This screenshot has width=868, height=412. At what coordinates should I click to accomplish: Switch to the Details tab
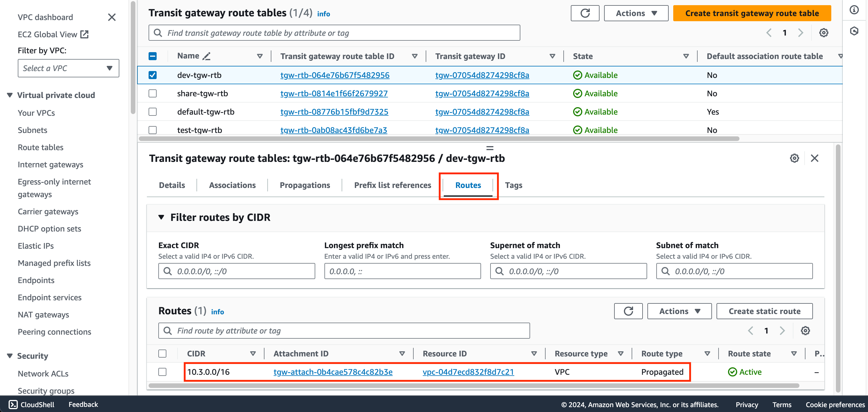172,185
